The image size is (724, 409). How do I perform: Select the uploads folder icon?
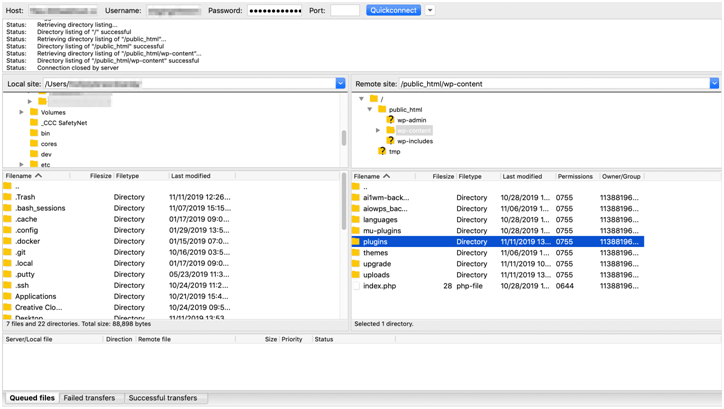(356, 275)
